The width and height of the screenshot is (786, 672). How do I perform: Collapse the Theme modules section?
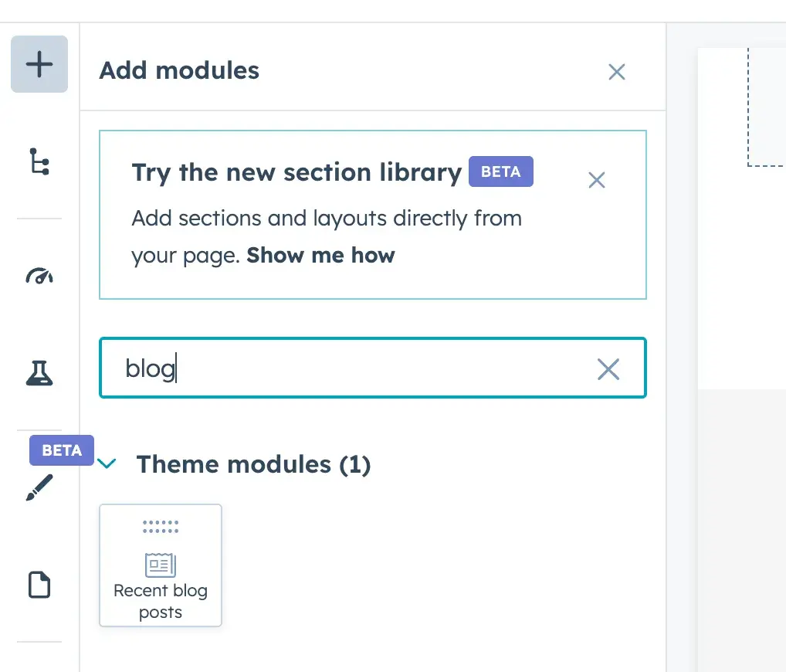point(107,463)
